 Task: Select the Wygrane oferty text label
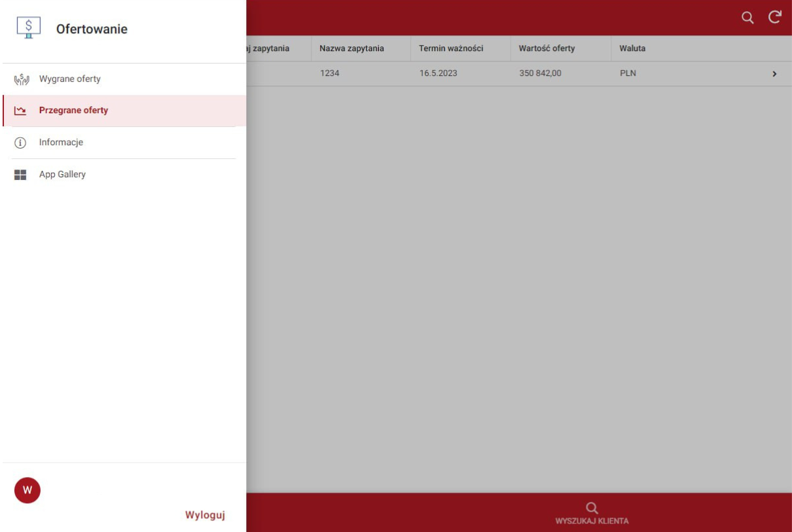pos(70,79)
